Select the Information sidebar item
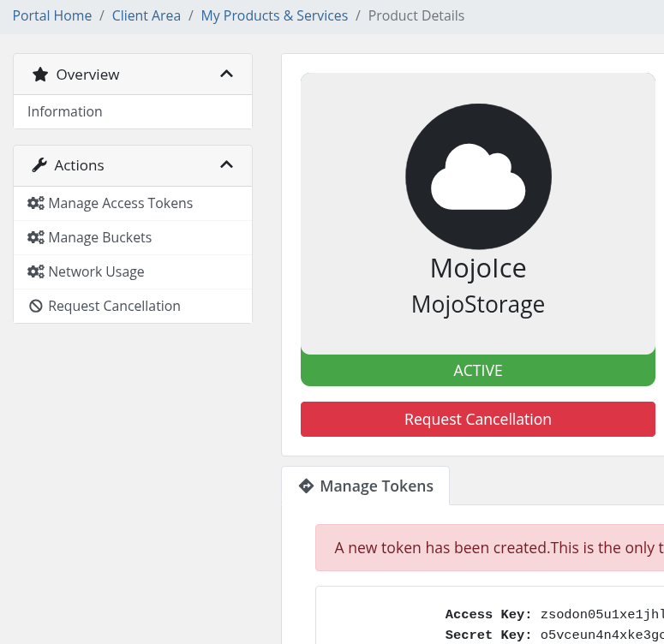 (133, 112)
